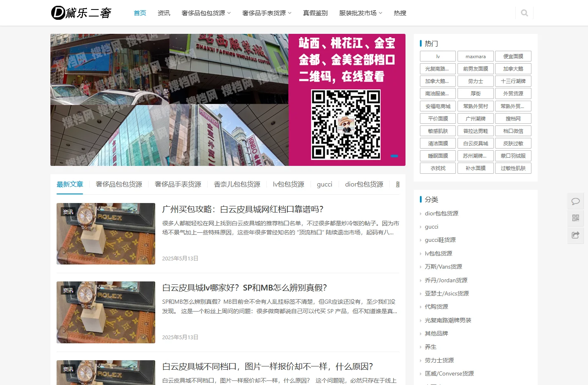
Task: Open article 白云皮具城不同档口 title
Action: click(x=268, y=366)
